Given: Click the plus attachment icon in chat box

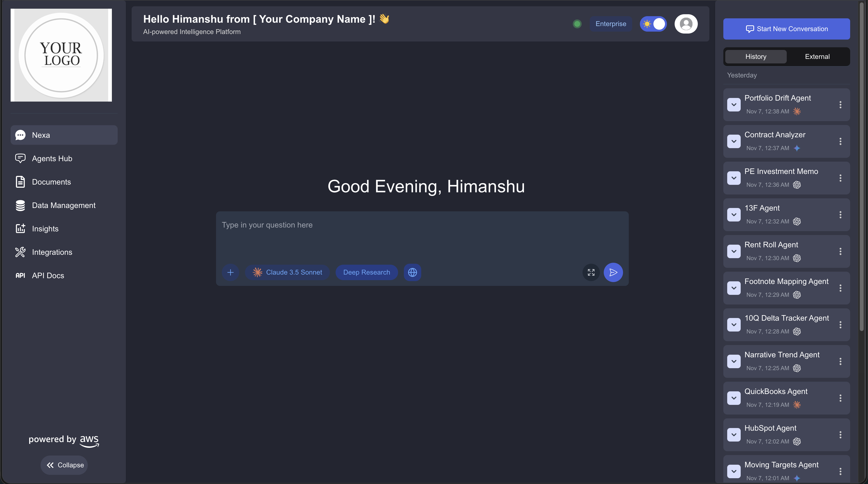Looking at the screenshot, I should pyautogui.click(x=231, y=272).
